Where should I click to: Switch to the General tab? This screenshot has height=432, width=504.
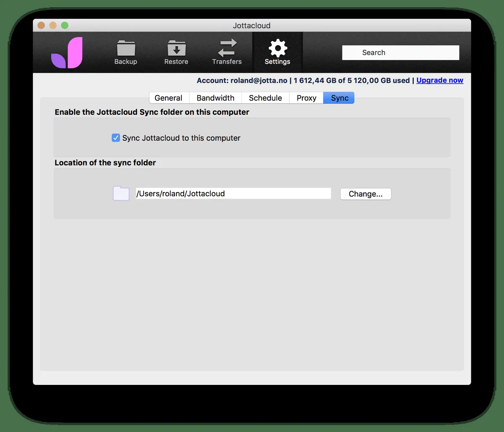pos(168,98)
